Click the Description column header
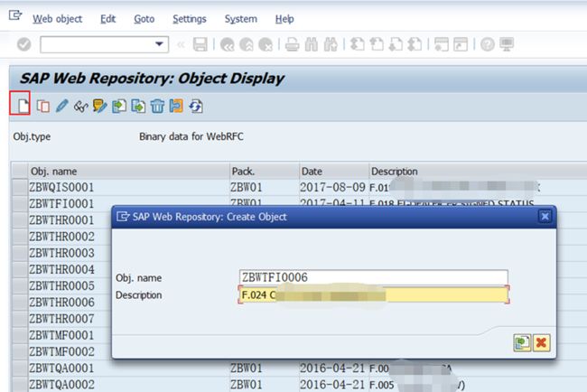Viewport: 587px width, 392px height. [x=478, y=171]
